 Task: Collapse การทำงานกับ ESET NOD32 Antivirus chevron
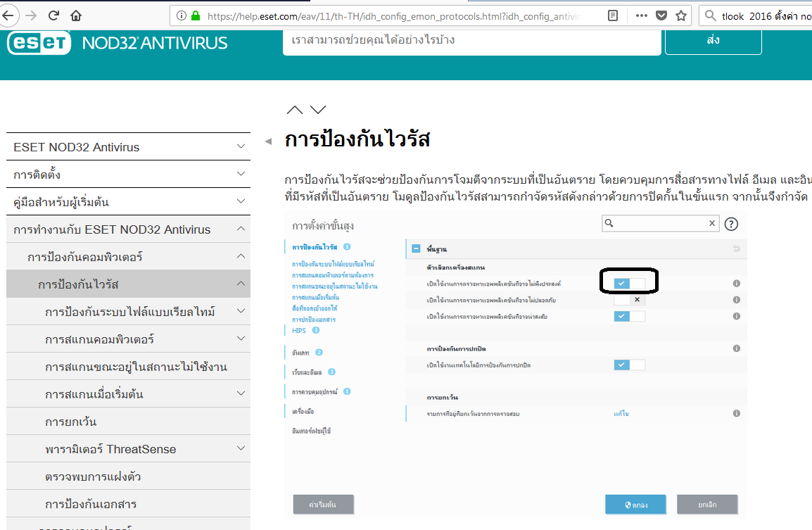pyautogui.click(x=241, y=229)
